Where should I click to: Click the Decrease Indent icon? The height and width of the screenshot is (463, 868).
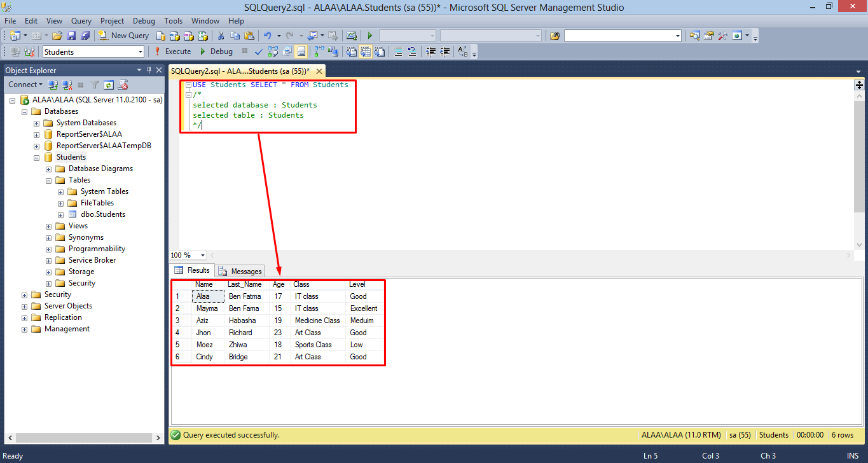pyautogui.click(x=431, y=52)
